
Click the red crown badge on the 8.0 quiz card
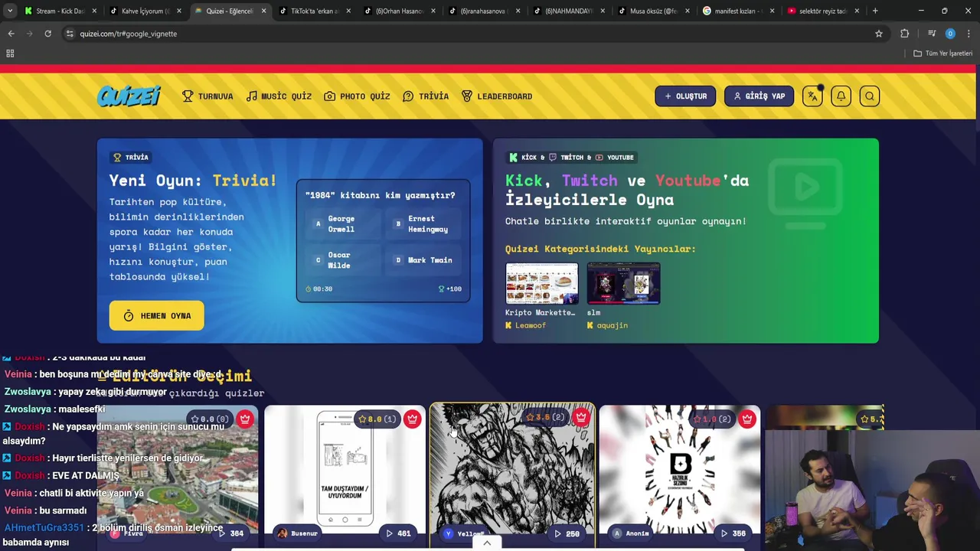(x=412, y=419)
